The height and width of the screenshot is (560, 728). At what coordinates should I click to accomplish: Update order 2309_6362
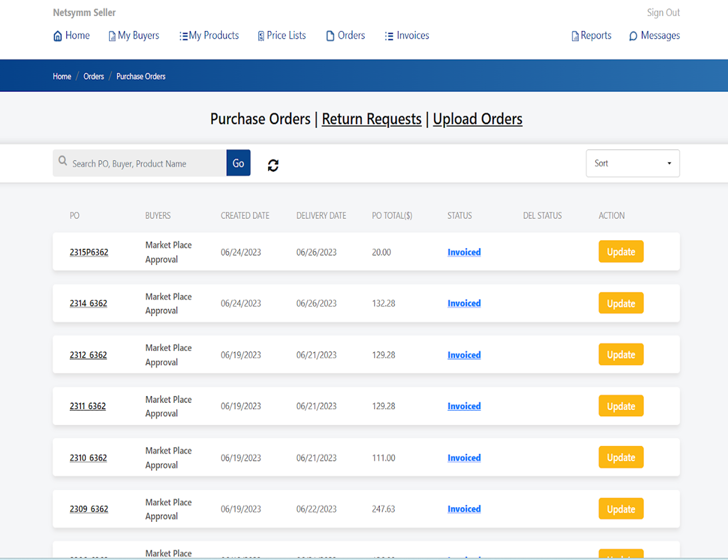(x=621, y=509)
